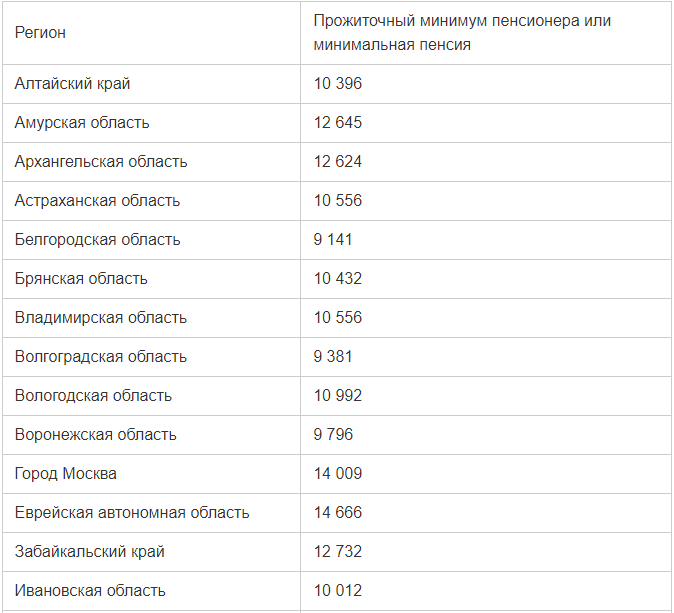Select the 'Город Москва' row
Screen dimensions: 674x613
pyautogui.click(x=66, y=474)
